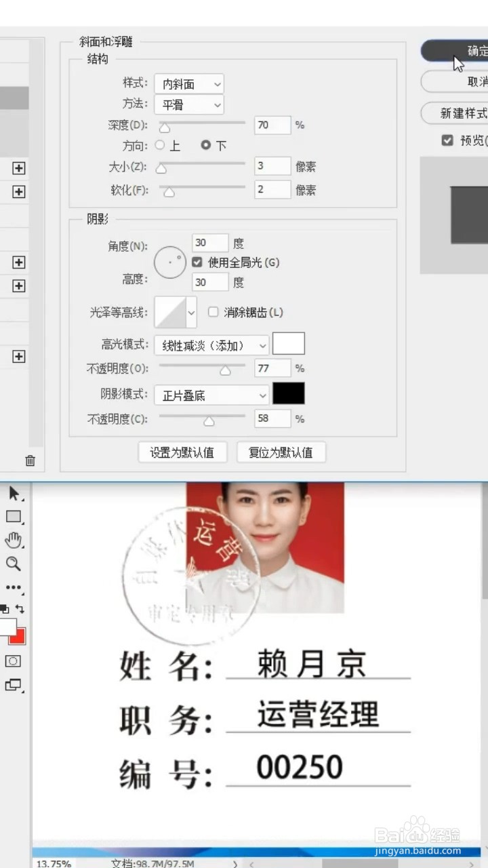
Task: Click the gloss contour thumbnail preview
Action: (170, 313)
